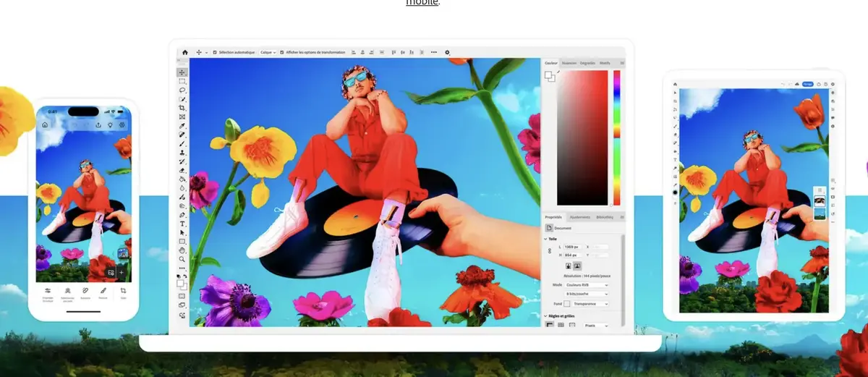This screenshot has width=868, height=377.
Task: Select the Hand tool
Action: (182, 250)
